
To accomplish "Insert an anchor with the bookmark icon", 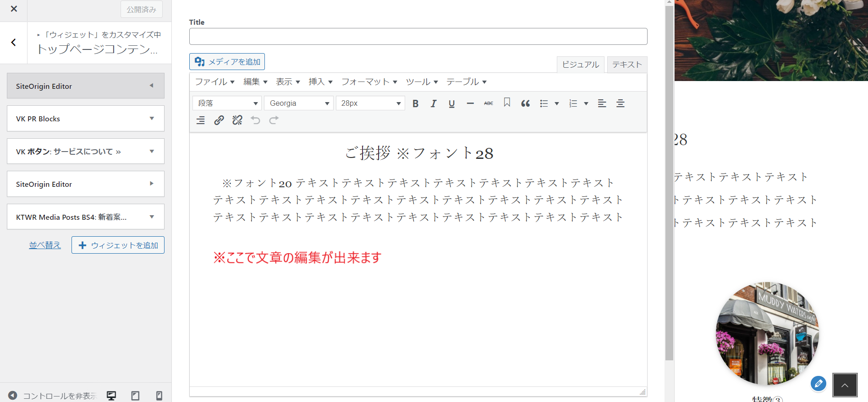I will click(507, 103).
